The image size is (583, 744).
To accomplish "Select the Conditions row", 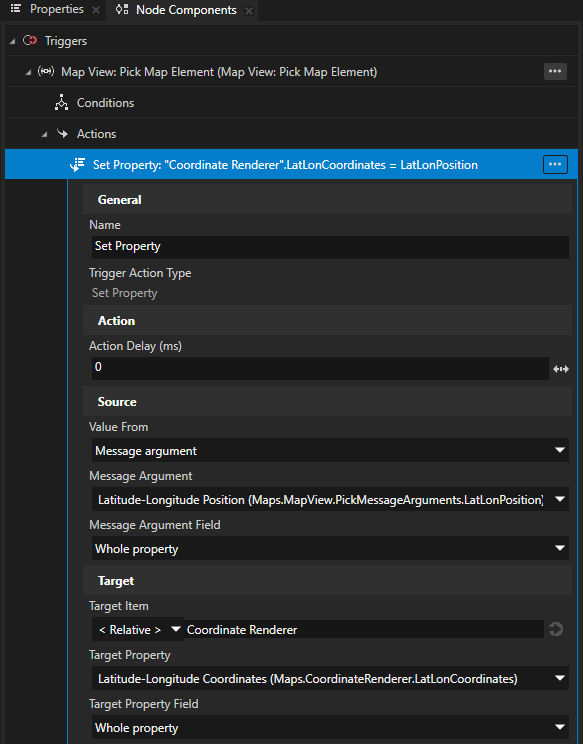I will (x=291, y=102).
